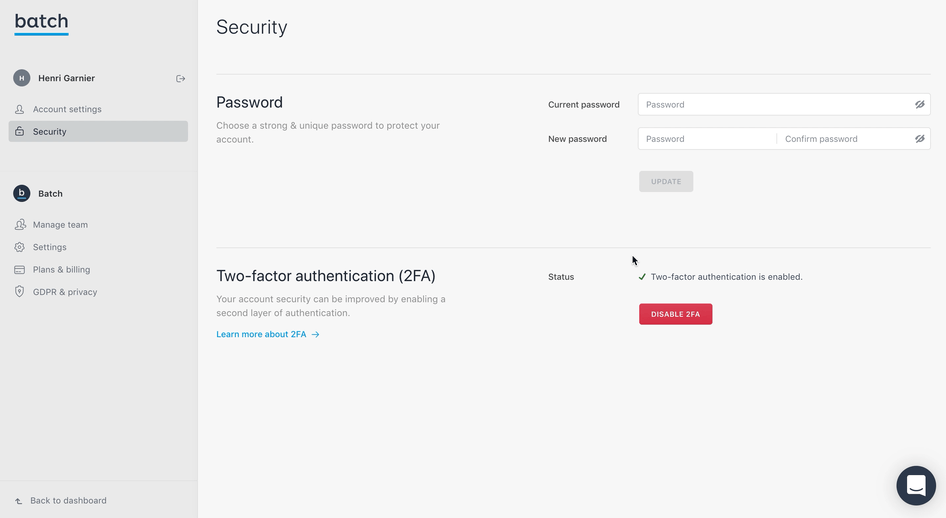This screenshot has width=946, height=518.
Task: Click the Update password button
Action: pyautogui.click(x=666, y=182)
